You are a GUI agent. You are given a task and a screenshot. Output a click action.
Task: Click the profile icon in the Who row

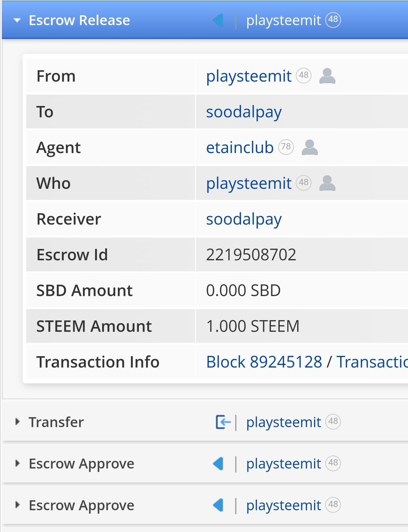(327, 183)
